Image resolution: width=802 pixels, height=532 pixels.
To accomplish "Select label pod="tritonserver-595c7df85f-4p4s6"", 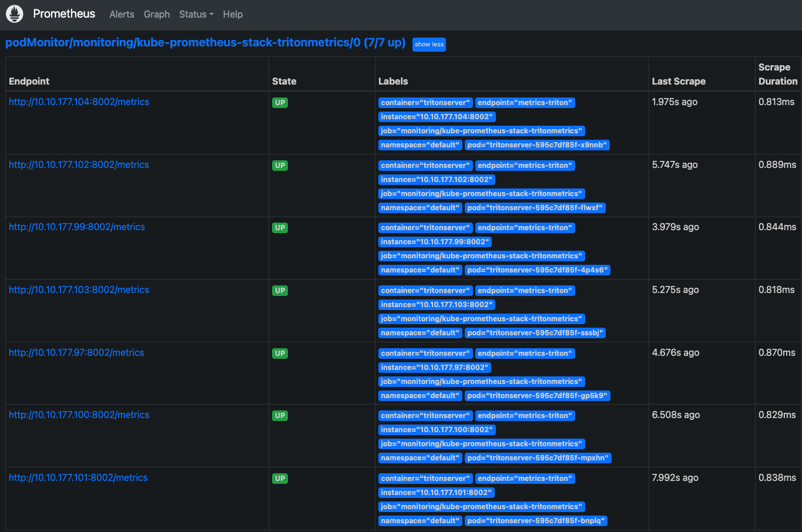I will [x=538, y=270].
